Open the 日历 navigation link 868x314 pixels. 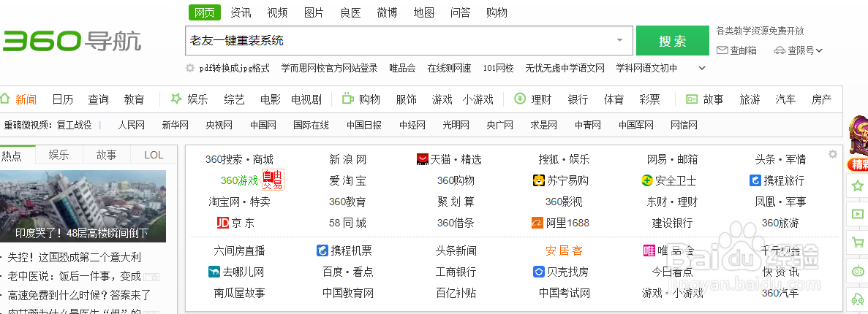(63, 99)
